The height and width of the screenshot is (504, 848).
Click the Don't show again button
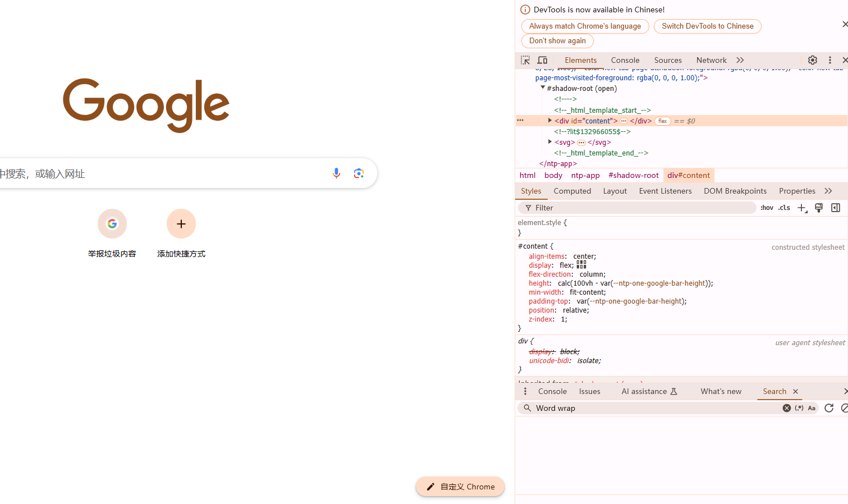click(557, 41)
